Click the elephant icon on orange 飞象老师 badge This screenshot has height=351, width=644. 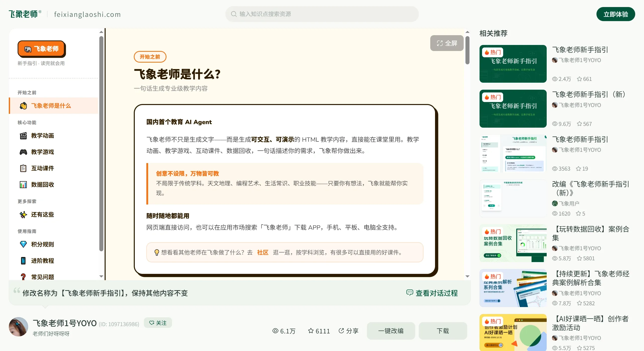click(28, 49)
